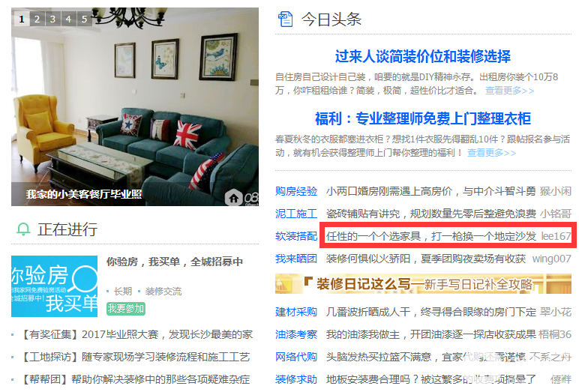Screen dimensions: 579x392
Task: Show carousel slide 4
Action: tap(68, 19)
